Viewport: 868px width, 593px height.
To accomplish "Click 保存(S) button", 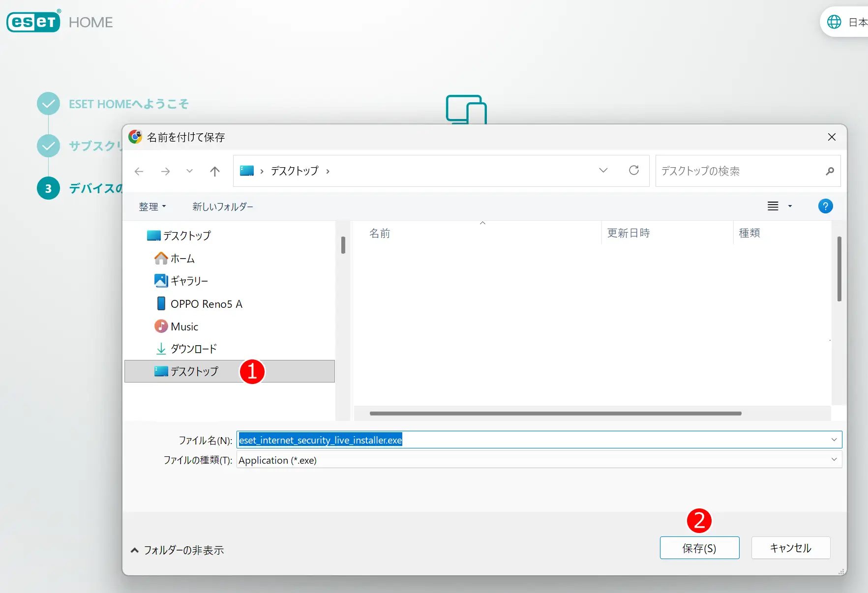I will click(x=699, y=548).
